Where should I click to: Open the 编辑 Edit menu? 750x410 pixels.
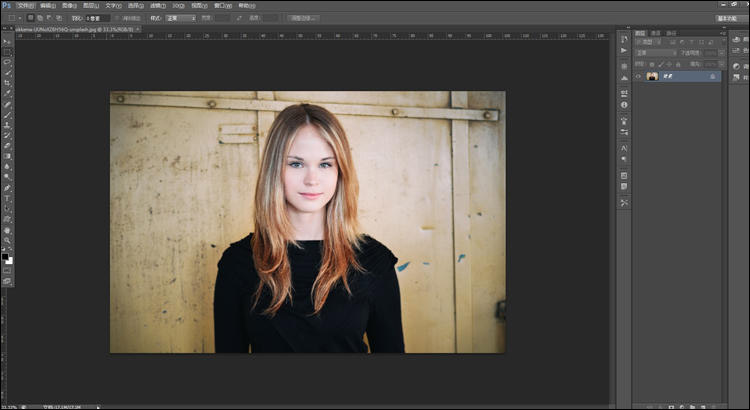[48, 6]
